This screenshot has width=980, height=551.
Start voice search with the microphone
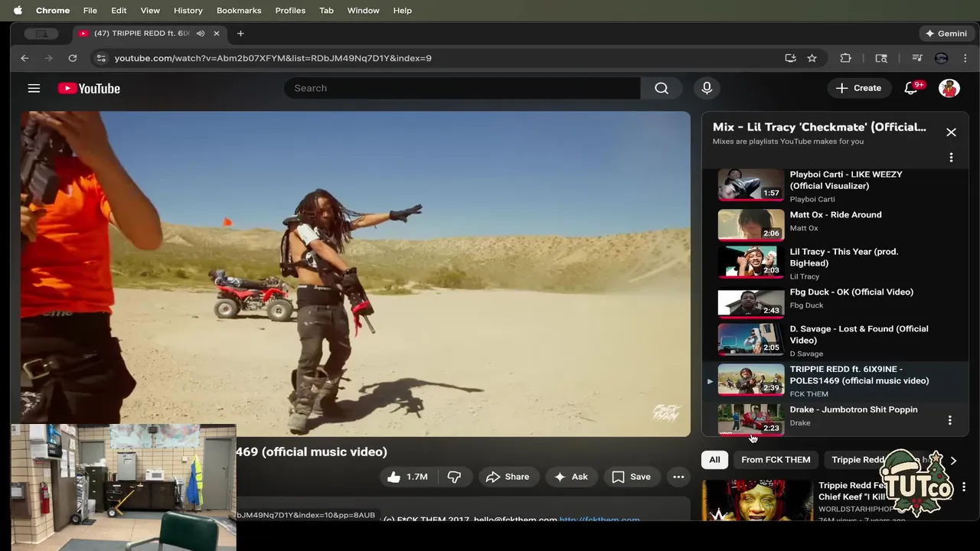[x=707, y=88]
